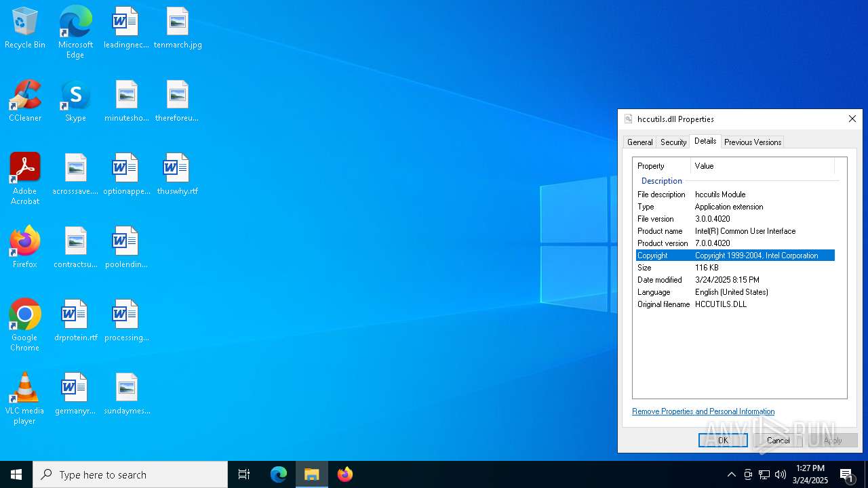Select the CCleaner desktop shortcut
This screenshot has height=488, width=868.
tap(25, 102)
